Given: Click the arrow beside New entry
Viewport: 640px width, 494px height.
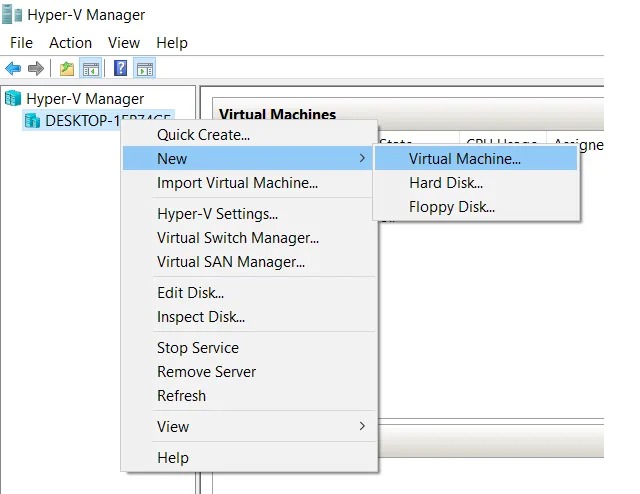Looking at the screenshot, I should [x=362, y=158].
